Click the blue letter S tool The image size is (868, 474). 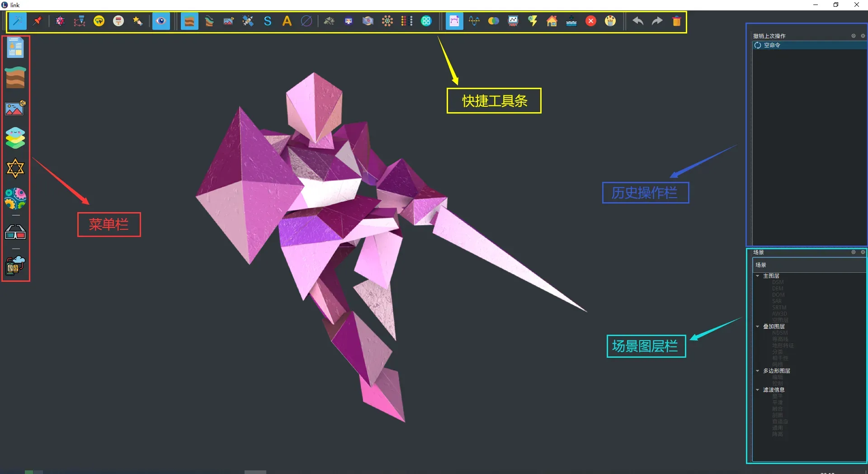click(268, 21)
